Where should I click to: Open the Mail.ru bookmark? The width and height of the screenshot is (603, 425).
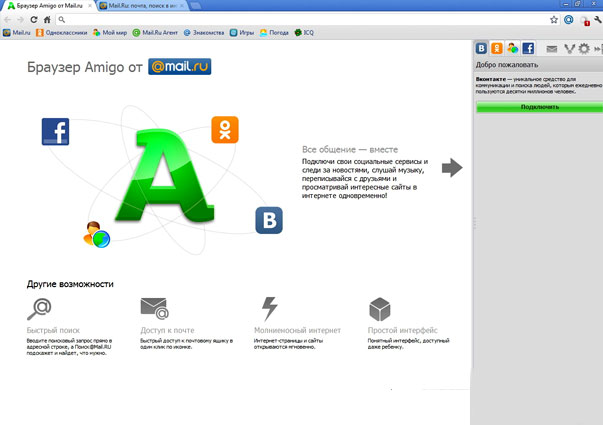pos(17,33)
